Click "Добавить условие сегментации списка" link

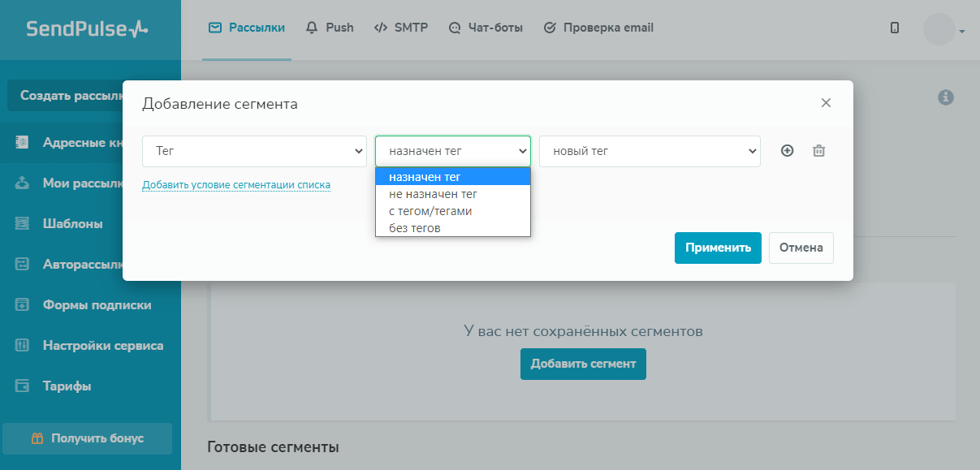tap(236, 185)
